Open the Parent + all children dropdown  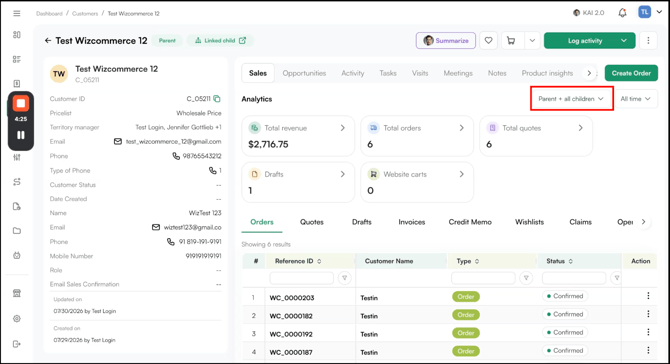pyautogui.click(x=571, y=99)
